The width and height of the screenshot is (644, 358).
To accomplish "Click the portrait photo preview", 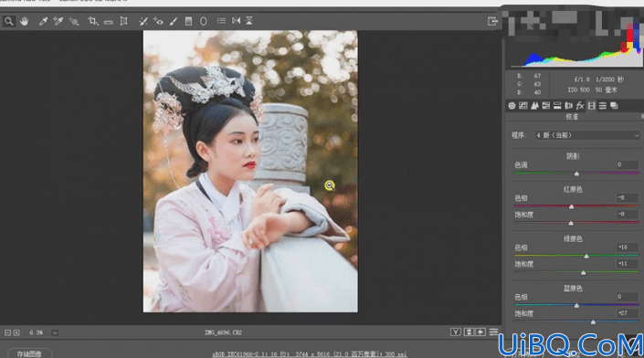I will click(250, 171).
